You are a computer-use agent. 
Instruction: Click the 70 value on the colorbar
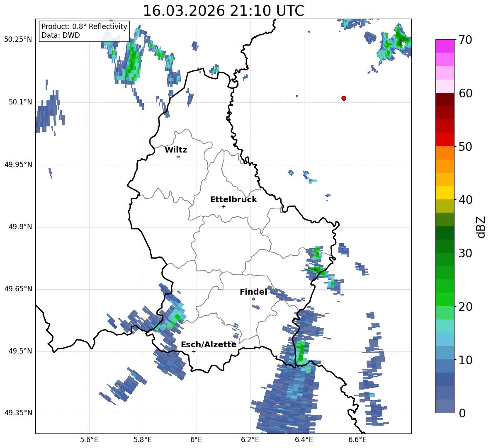(x=466, y=40)
